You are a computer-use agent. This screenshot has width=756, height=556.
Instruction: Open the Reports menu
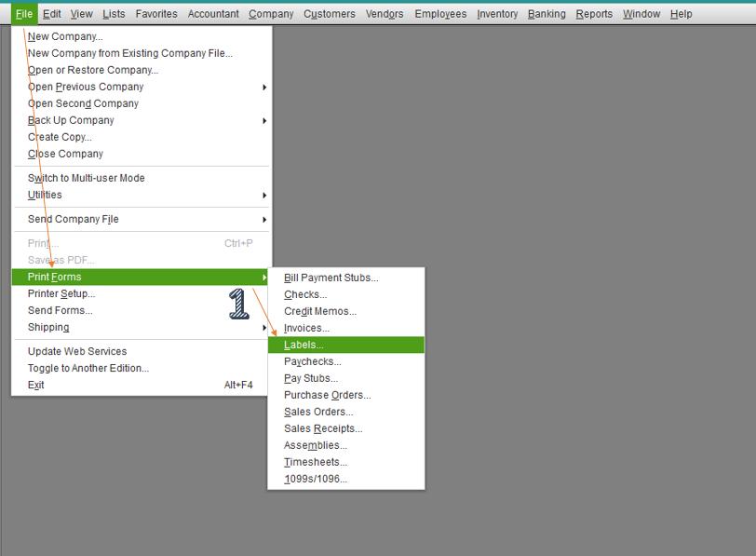(594, 14)
